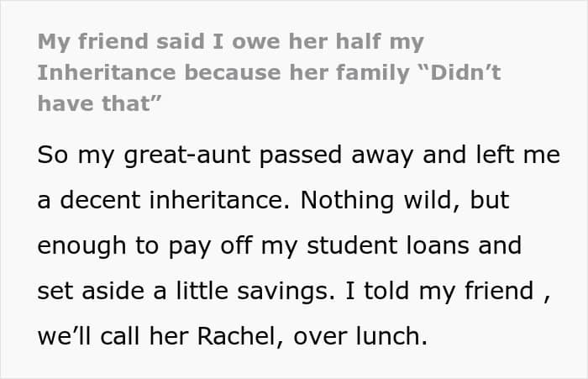Image resolution: width=588 pixels, height=379 pixels.
Task: Click the words "set aside" in the paragraph
Action: click(91, 292)
